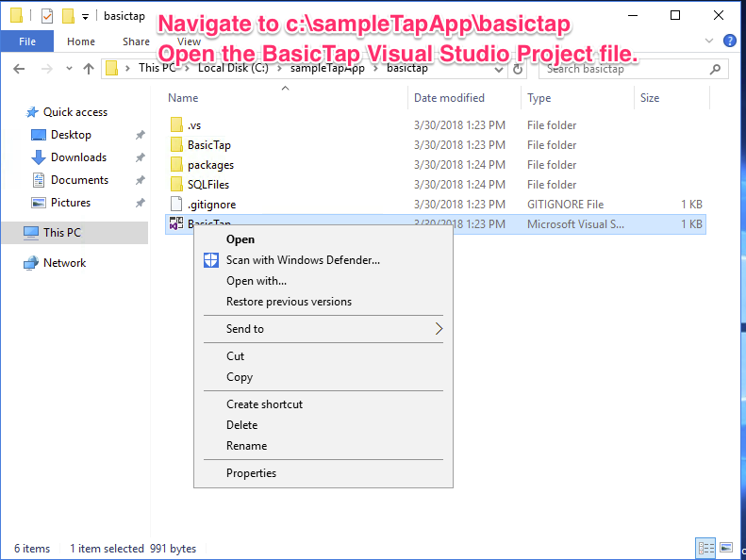Expand the ribbon using the chevron
Image resolution: width=746 pixels, height=560 pixels.
[x=709, y=41]
